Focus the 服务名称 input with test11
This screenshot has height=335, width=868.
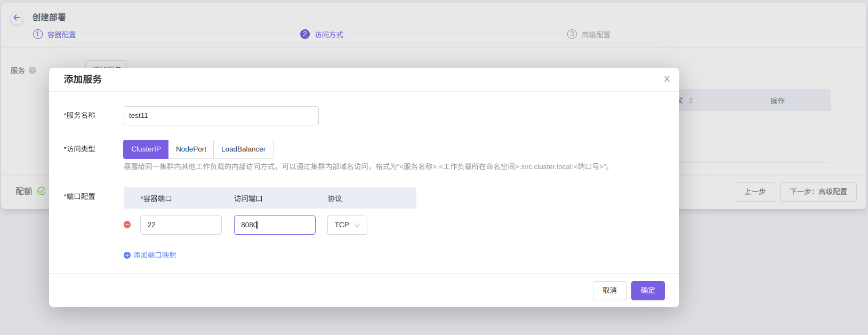click(221, 116)
